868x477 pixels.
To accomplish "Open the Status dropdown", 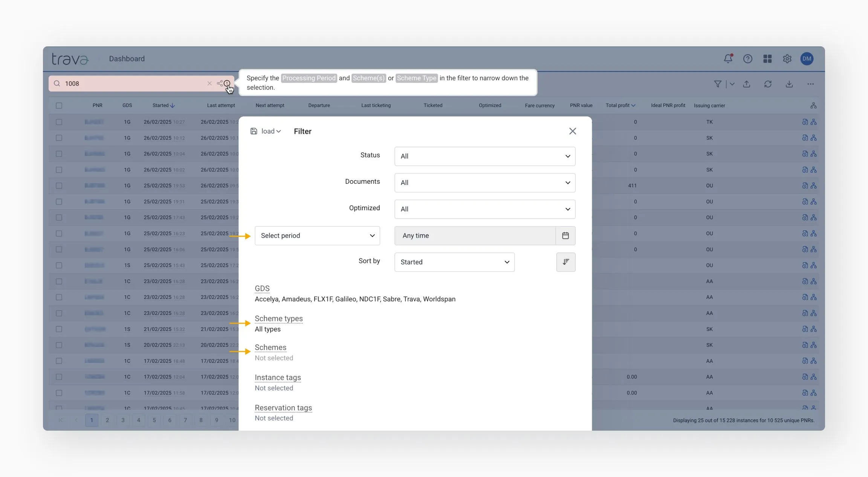I will click(484, 156).
